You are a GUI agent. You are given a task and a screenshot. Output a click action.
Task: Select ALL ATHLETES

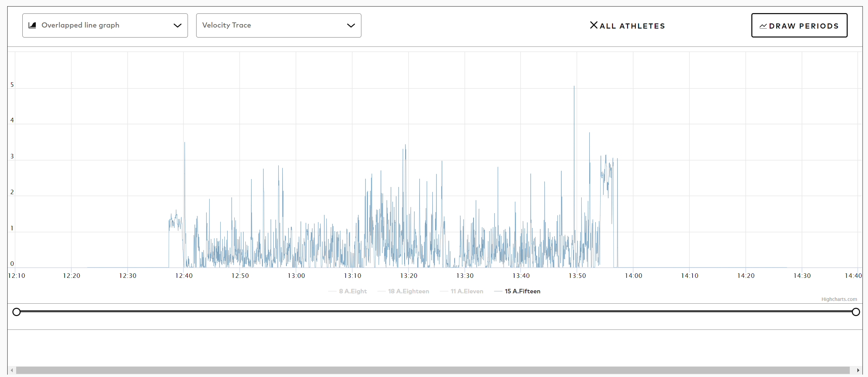(x=632, y=25)
